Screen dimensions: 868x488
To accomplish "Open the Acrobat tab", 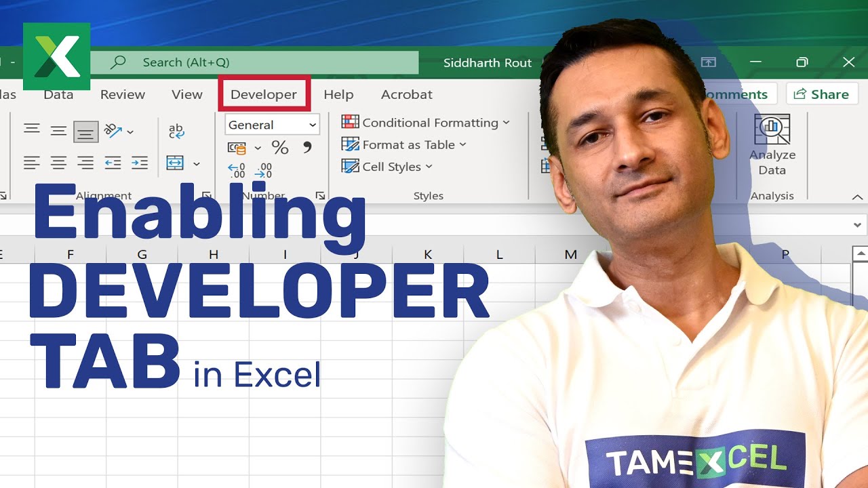I will coord(407,94).
